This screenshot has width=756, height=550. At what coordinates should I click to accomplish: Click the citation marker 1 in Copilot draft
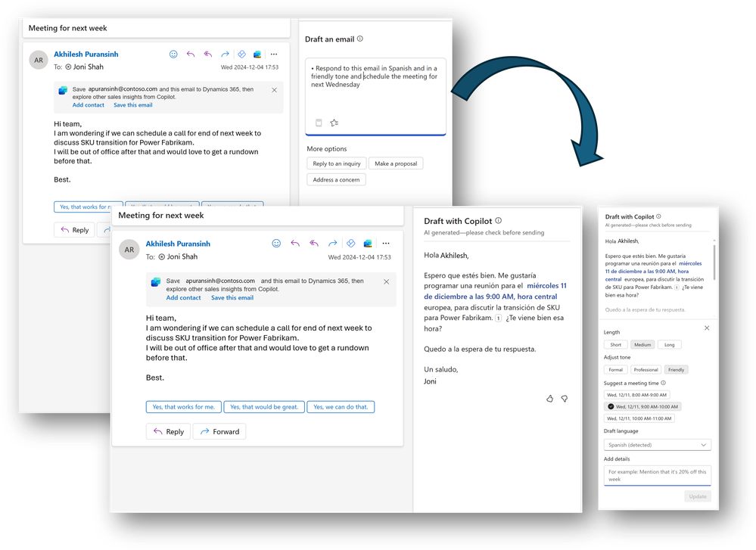click(x=498, y=319)
